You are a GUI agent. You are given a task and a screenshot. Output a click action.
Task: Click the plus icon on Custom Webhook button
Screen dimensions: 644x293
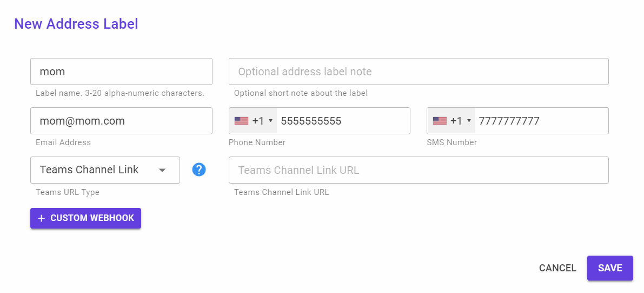41,218
